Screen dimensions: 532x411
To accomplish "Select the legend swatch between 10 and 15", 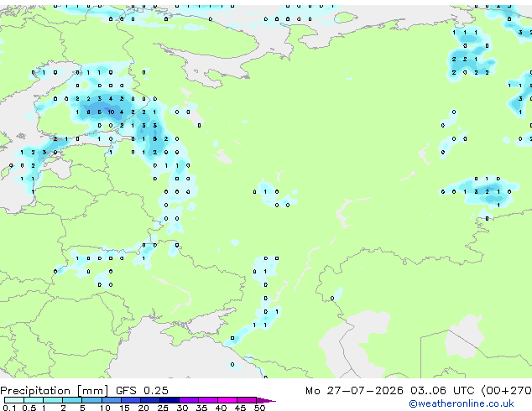I will pyautogui.click(x=112, y=400).
